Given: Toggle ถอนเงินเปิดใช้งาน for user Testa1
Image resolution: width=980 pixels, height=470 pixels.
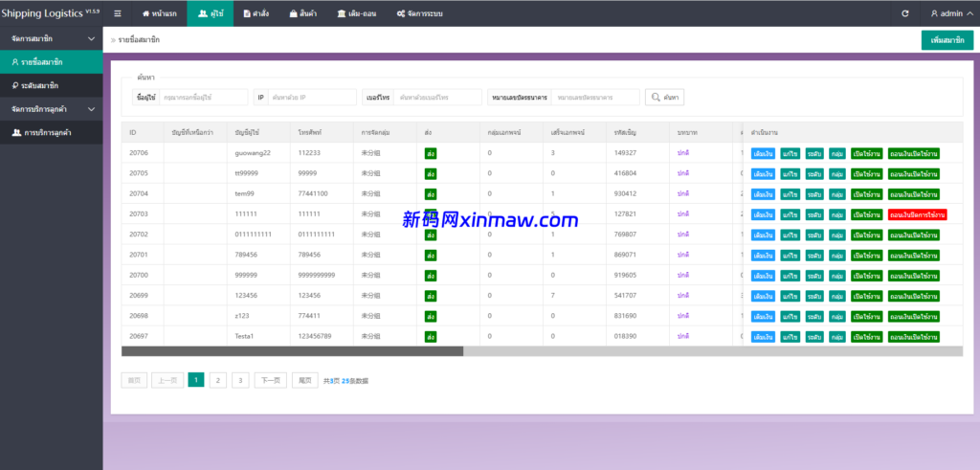Looking at the screenshot, I should pyautogui.click(x=913, y=336).
